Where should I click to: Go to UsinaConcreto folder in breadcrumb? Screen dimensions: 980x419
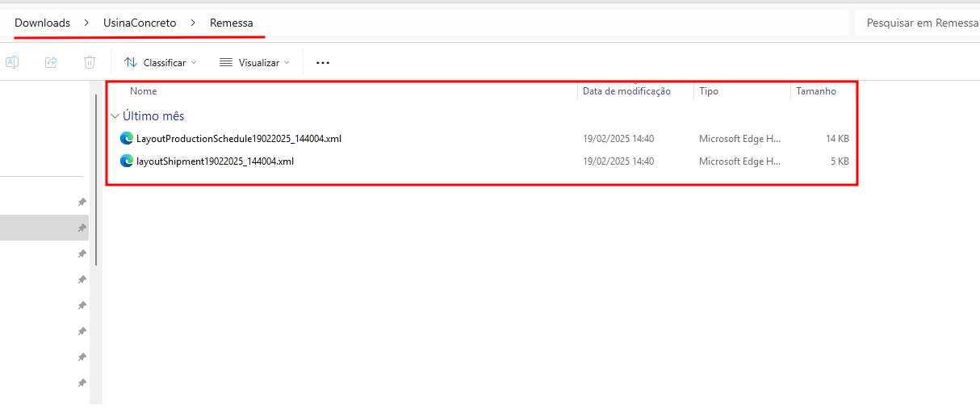(140, 23)
